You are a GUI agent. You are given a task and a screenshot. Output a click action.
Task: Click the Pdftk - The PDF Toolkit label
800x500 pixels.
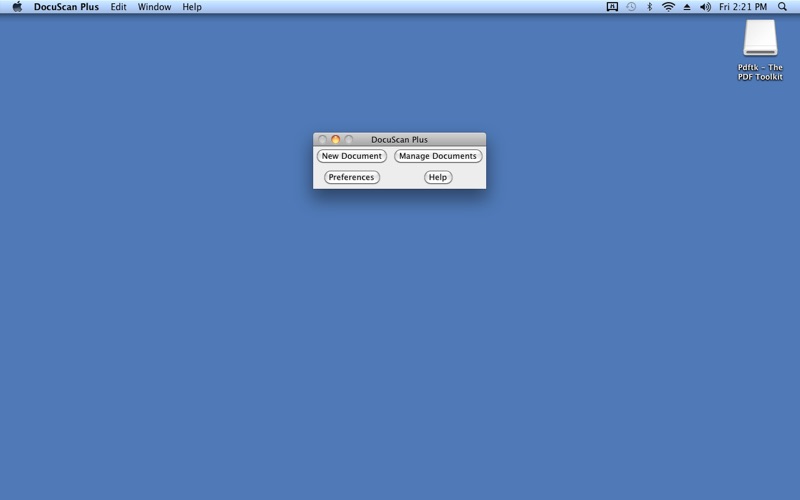pos(760,72)
